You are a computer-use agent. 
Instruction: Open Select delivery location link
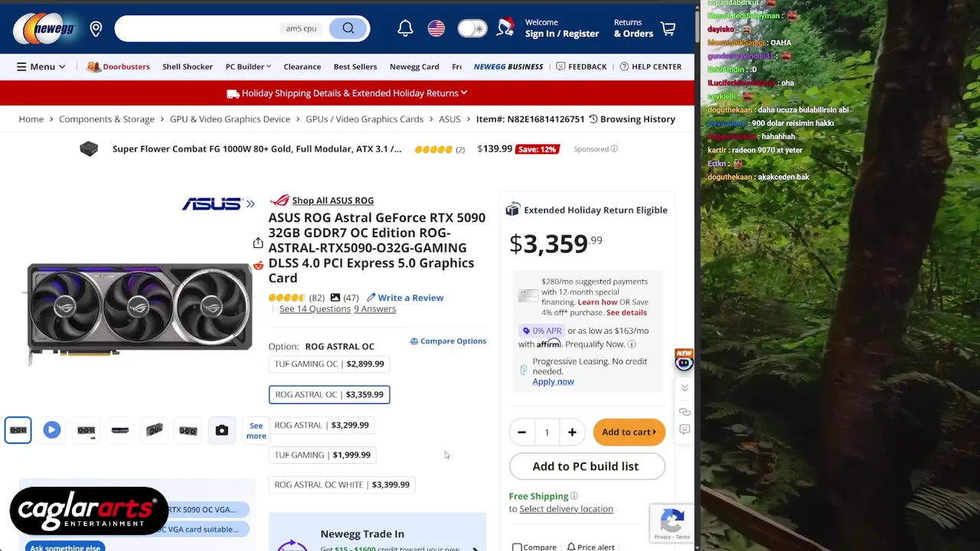click(566, 509)
